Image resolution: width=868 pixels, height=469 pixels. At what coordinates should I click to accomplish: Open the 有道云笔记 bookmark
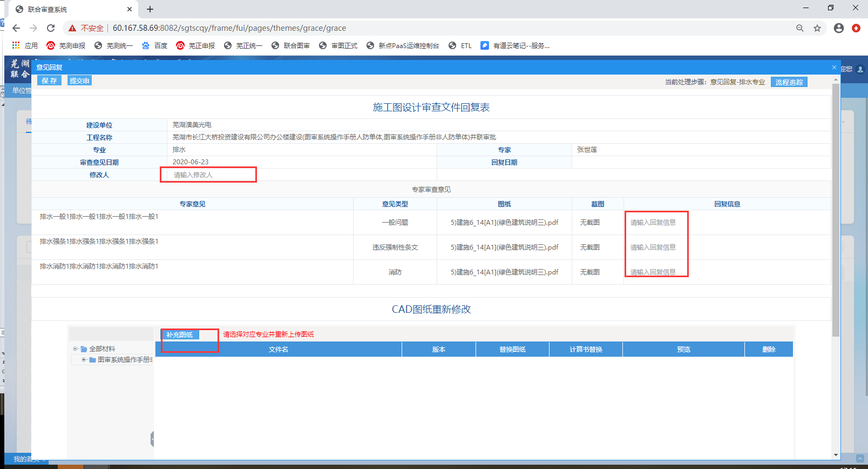coord(515,45)
